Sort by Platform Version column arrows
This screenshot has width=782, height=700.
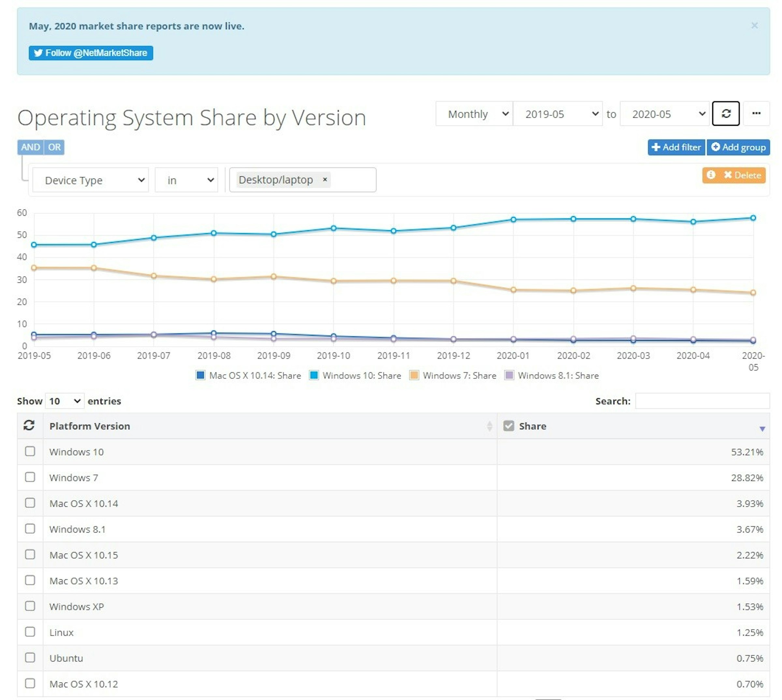[489, 426]
